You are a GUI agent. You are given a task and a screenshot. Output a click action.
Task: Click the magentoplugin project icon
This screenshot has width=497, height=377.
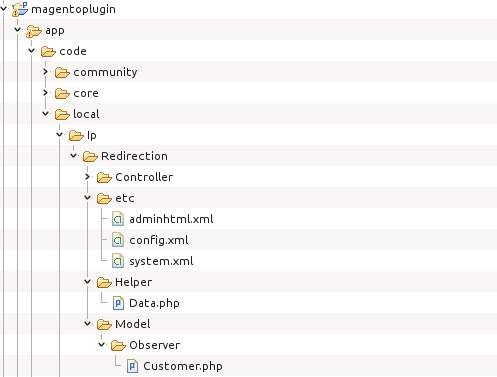pyautogui.click(x=20, y=9)
